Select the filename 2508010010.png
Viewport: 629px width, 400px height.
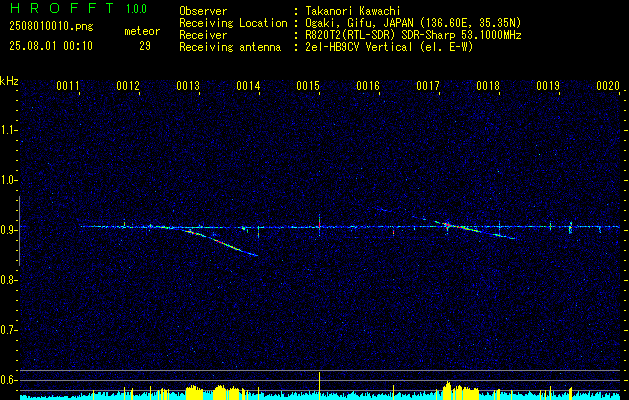(51, 27)
